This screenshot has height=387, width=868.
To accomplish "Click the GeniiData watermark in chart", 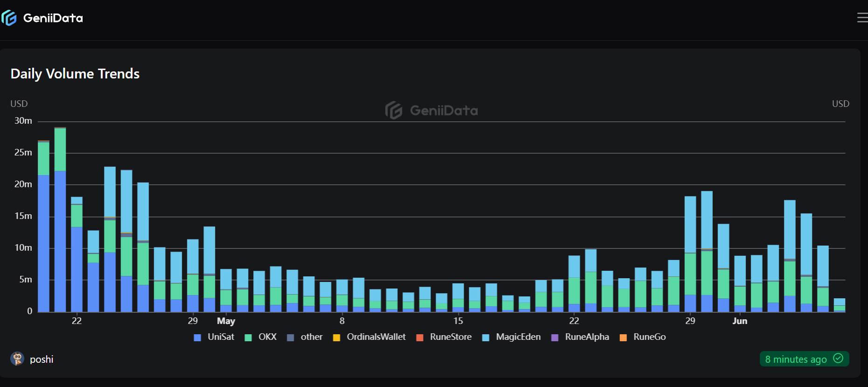I will [431, 111].
